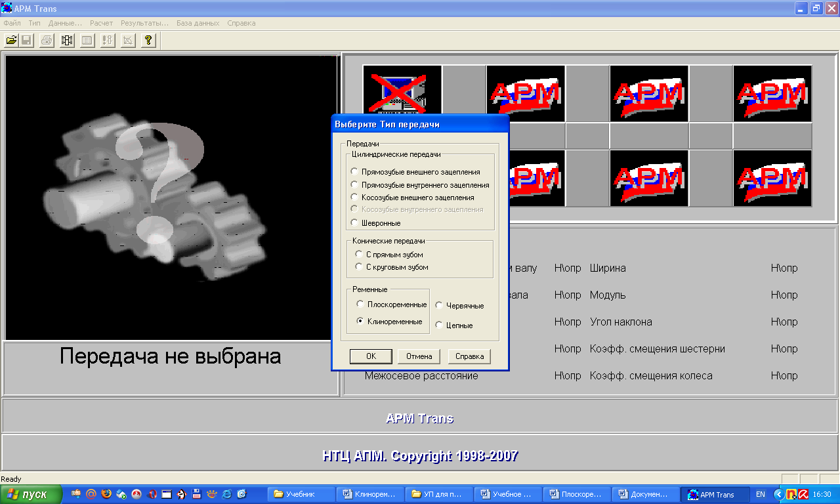The image size is (840, 504).
Task: Launch Firefox from quick launch bar
Action: (106, 494)
